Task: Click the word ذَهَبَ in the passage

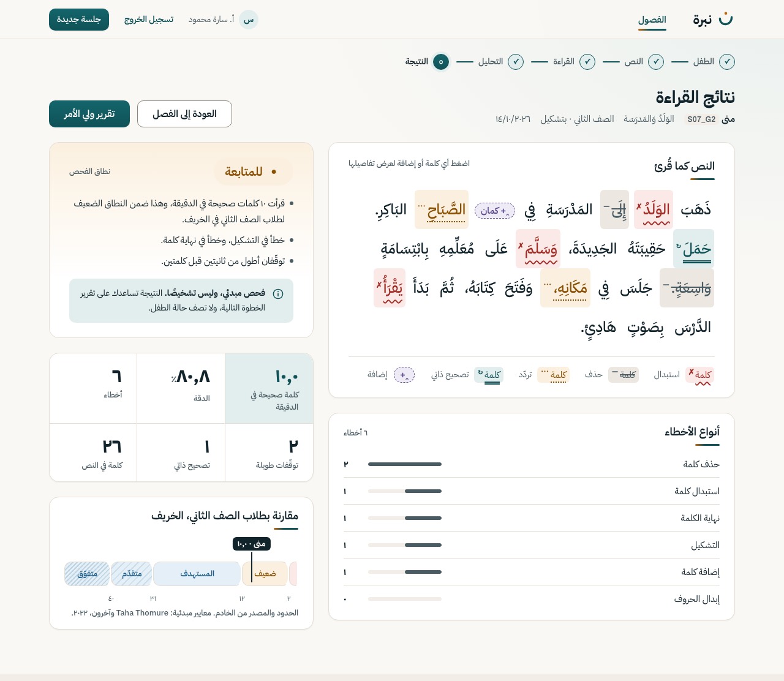Action: [696, 209]
